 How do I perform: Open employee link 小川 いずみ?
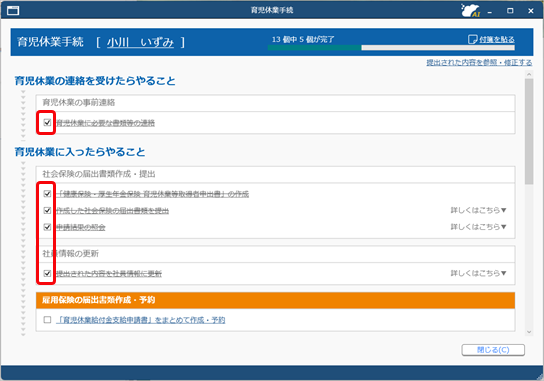(x=140, y=42)
